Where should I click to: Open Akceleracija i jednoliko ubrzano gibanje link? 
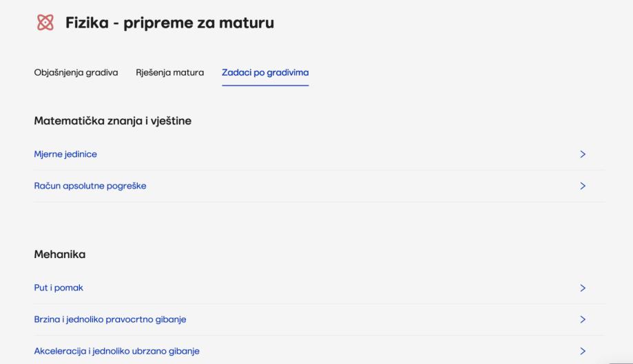click(x=117, y=351)
